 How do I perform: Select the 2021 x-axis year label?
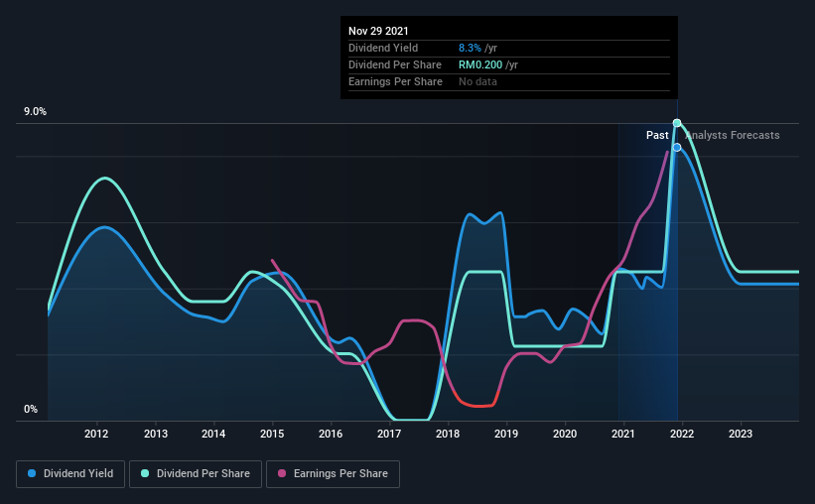(x=622, y=434)
